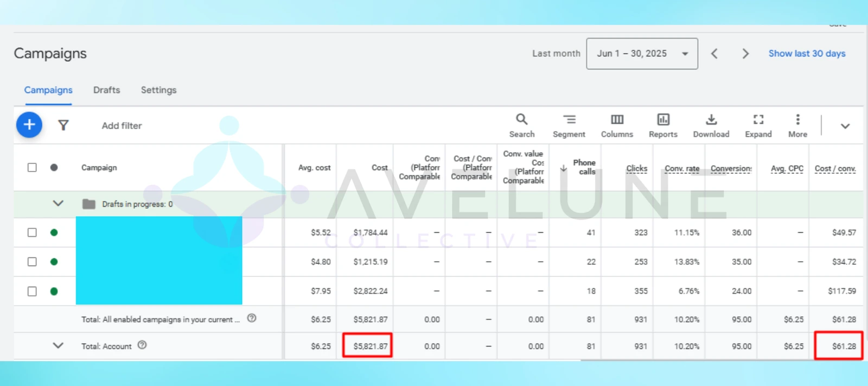
Task: Click help icon beside Total: All enabled campaigns
Action: pyautogui.click(x=252, y=319)
